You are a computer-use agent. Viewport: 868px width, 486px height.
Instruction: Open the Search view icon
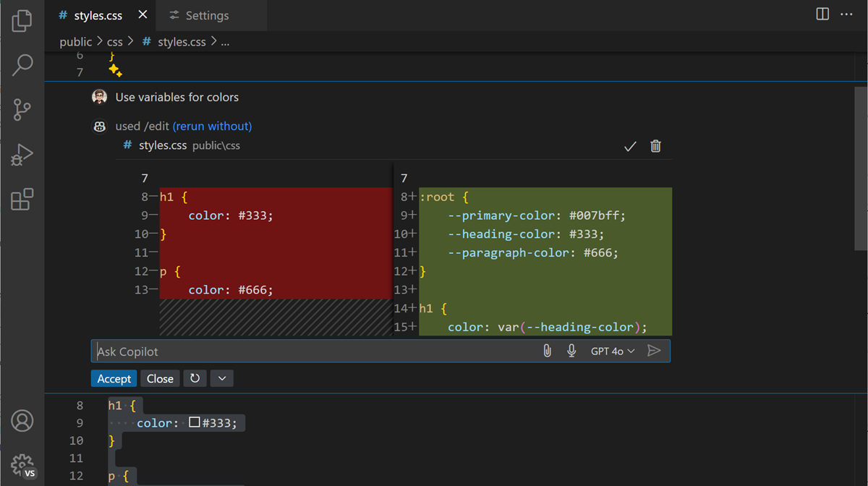pyautogui.click(x=22, y=65)
